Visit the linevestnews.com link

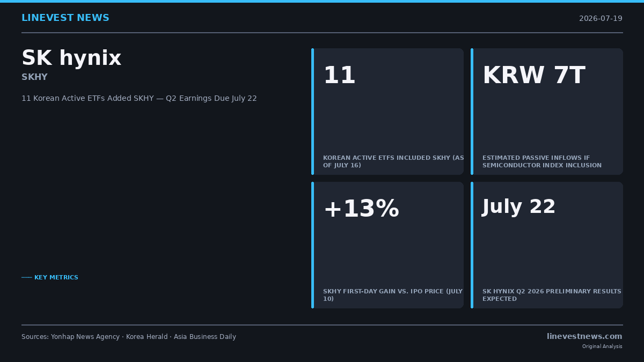pos(584,336)
